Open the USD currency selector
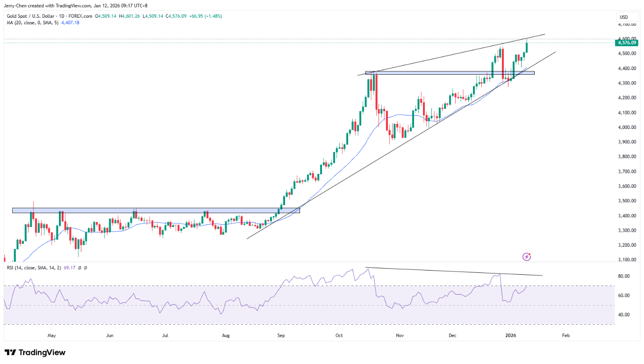This screenshot has height=364, width=644. (x=623, y=17)
